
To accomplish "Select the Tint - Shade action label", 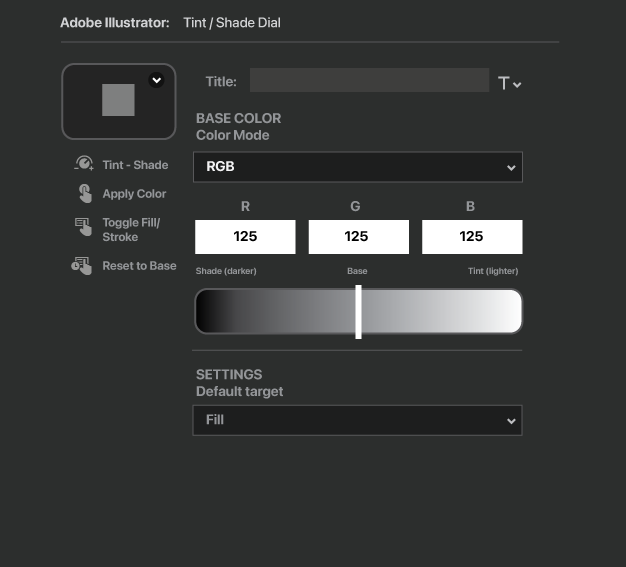I will [135, 165].
